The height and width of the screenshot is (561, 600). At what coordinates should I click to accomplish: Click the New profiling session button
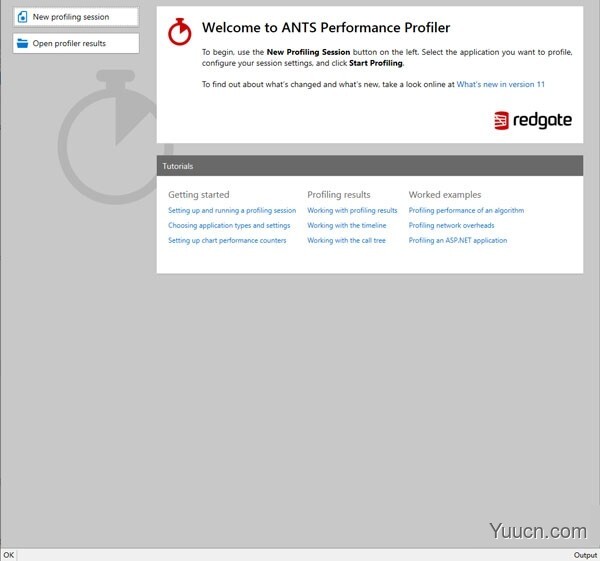click(x=76, y=17)
